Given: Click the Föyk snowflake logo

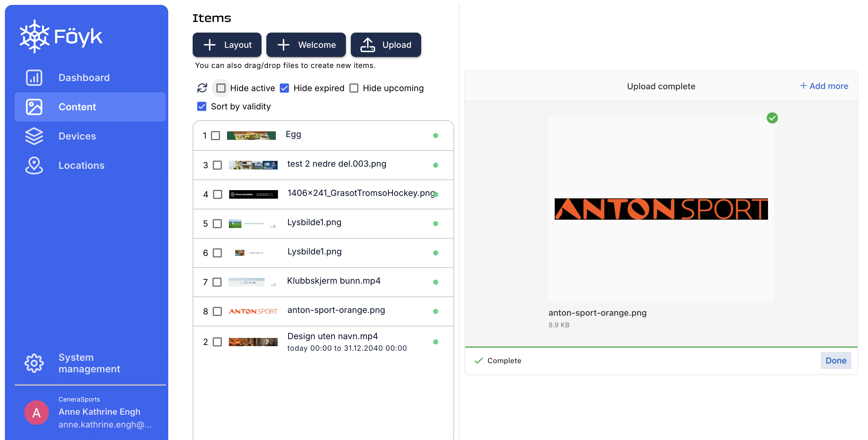Looking at the screenshot, I should click(x=34, y=36).
